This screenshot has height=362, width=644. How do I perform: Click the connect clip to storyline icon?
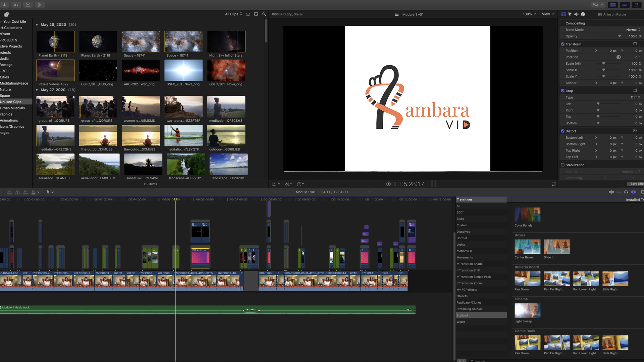tap(9, 192)
